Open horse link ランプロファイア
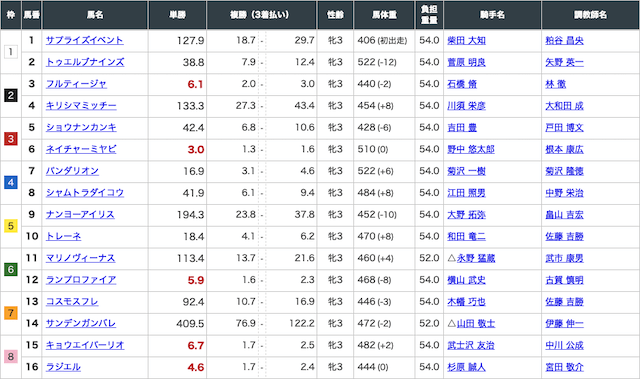Viewport: 640px width, 379px height. tap(81, 280)
